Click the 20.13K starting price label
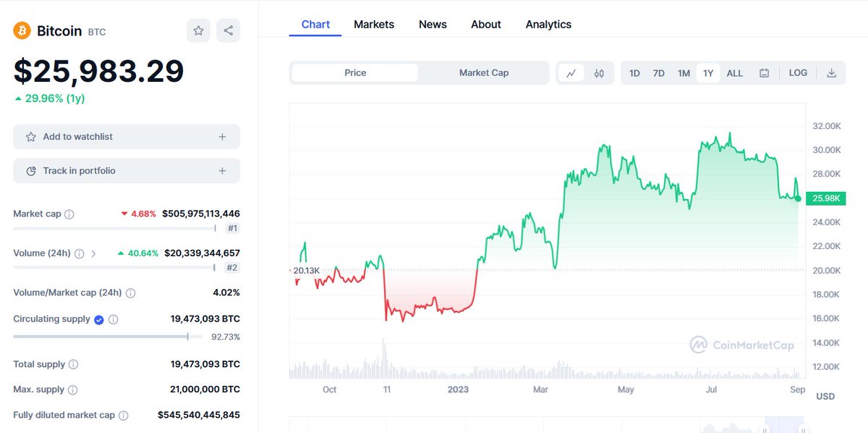 coord(306,271)
